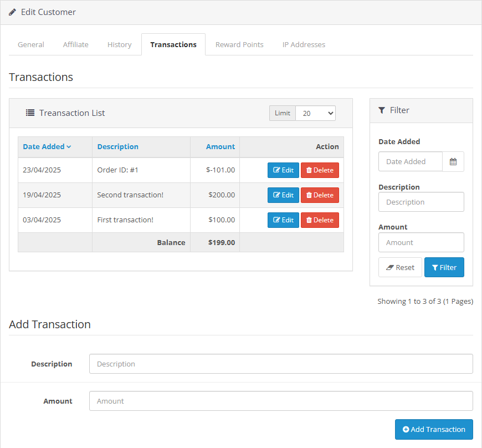Open the Reward Points tab

coord(239,45)
